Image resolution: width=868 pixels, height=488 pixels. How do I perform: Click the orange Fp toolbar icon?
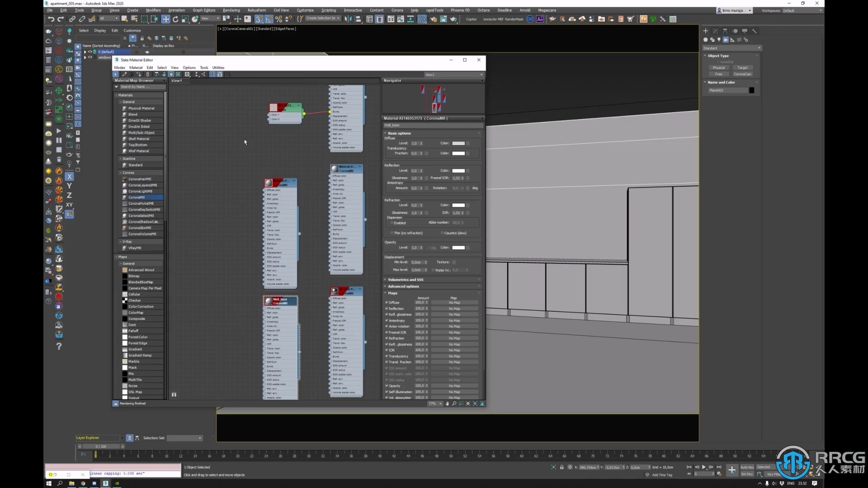(643, 19)
